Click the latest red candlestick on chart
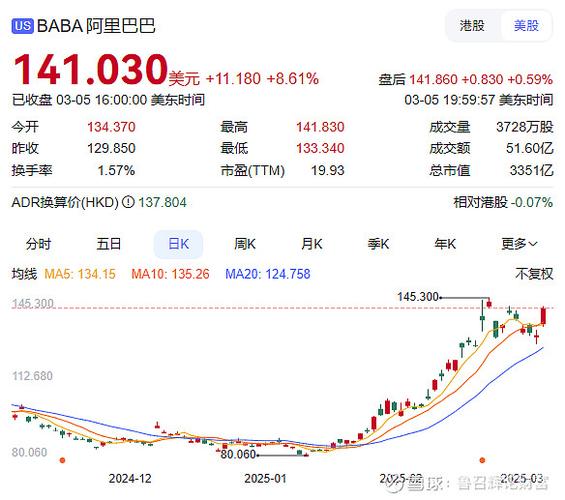The image size is (565, 500). [x=543, y=316]
